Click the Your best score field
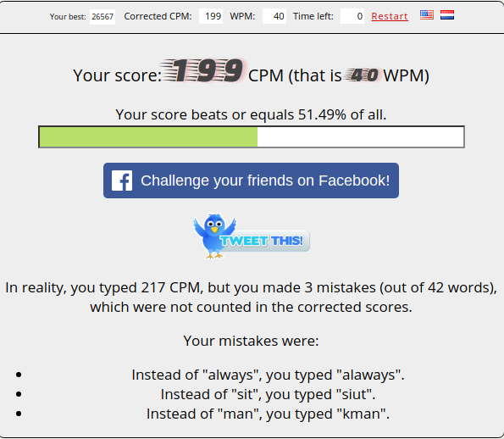This screenshot has height=439, width=504. point(102,16)
